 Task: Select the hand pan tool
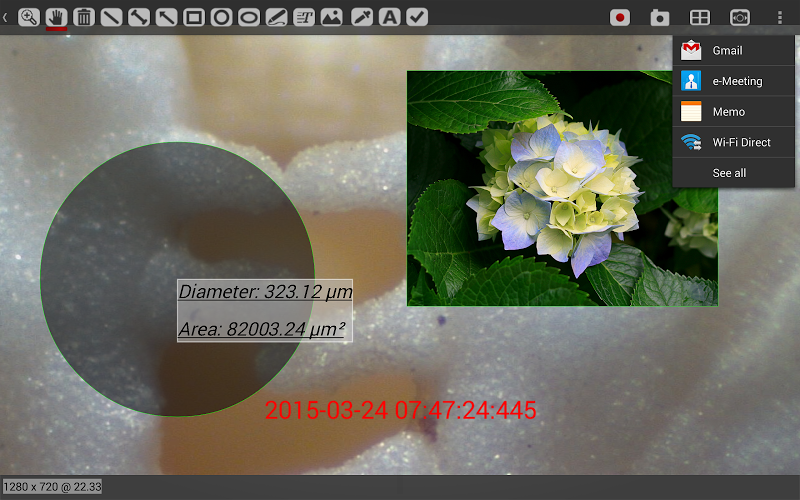(x=56, y=17)
